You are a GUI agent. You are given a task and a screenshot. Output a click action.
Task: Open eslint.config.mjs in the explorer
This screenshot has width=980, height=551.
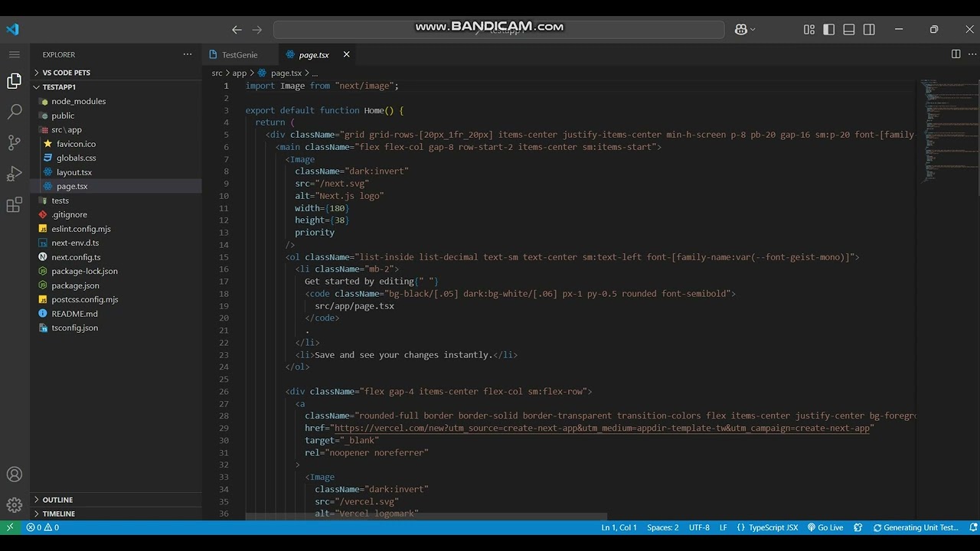(x=116, y=229)
